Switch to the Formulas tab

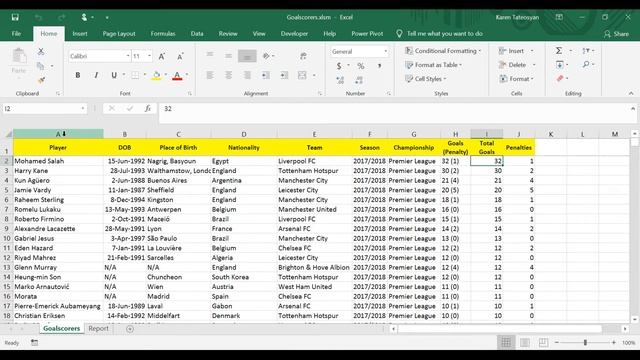163,33
